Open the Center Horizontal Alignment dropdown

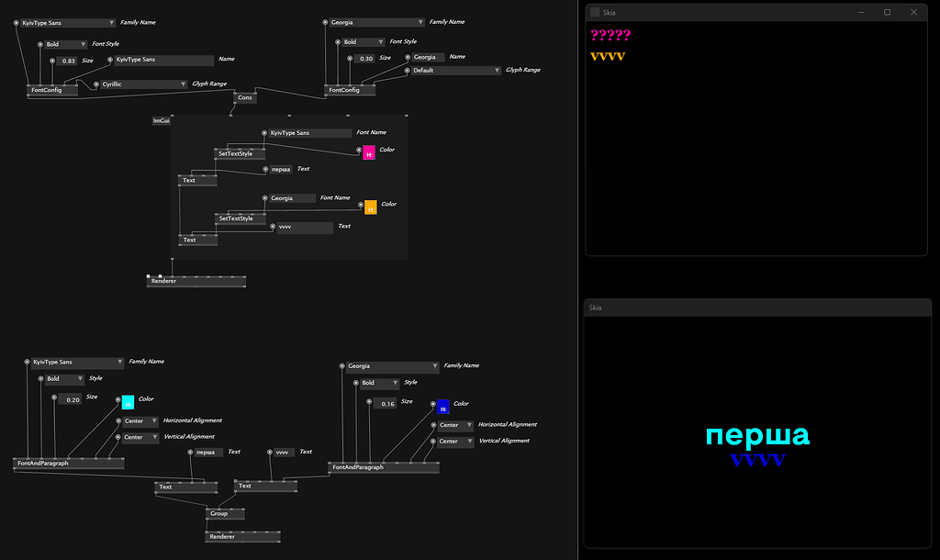140,420
